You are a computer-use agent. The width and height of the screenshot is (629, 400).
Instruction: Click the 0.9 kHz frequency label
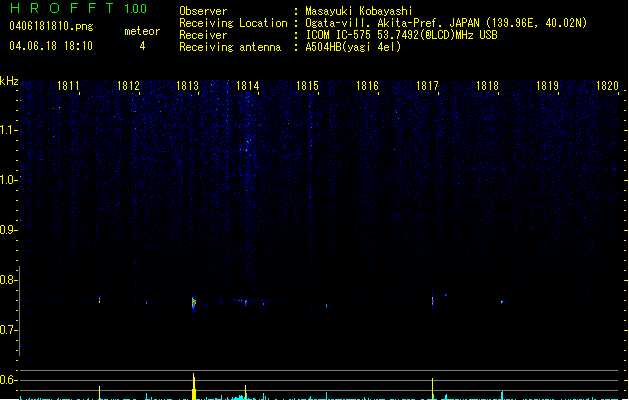pos(8,230)
